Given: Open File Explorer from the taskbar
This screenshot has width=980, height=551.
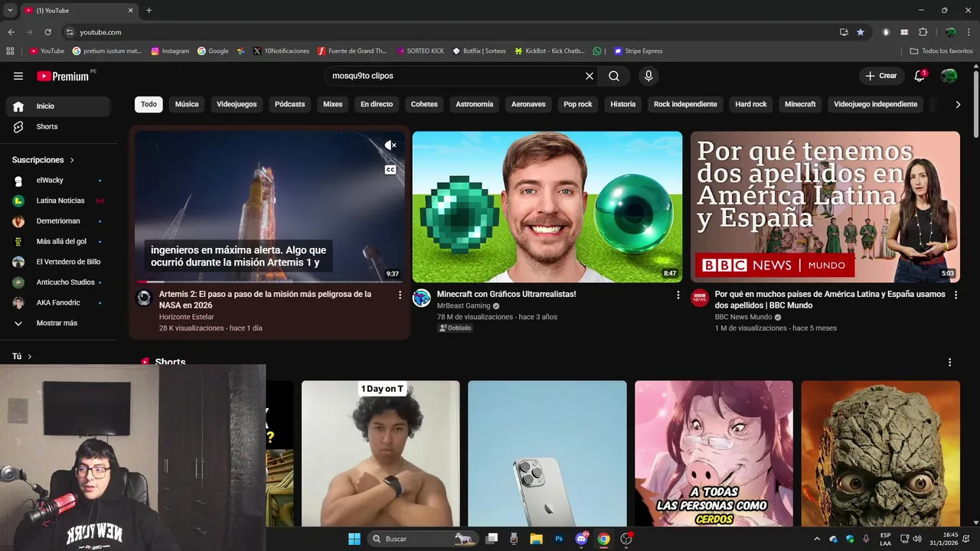Looking at the screenshot, I should point(536,539).
